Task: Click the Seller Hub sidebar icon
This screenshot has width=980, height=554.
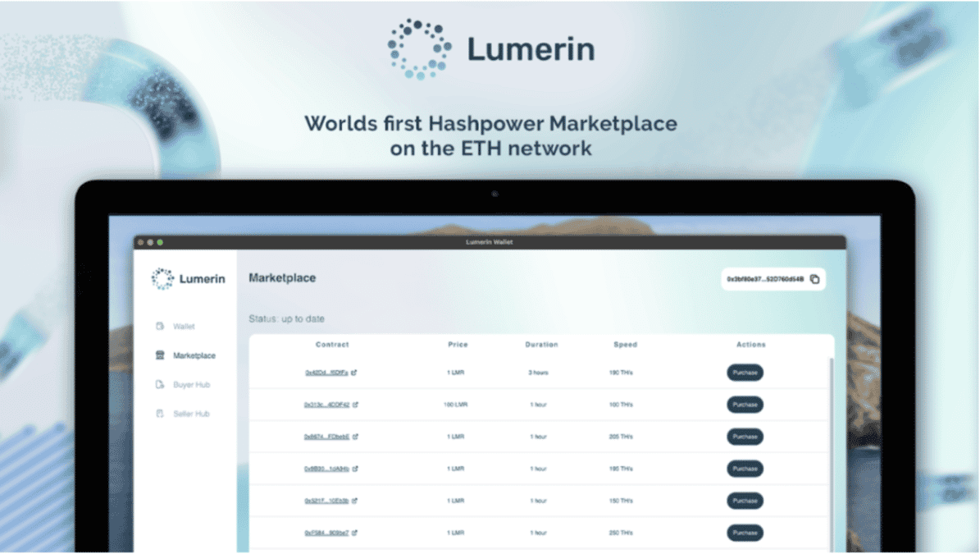Action: click(158, 413)
